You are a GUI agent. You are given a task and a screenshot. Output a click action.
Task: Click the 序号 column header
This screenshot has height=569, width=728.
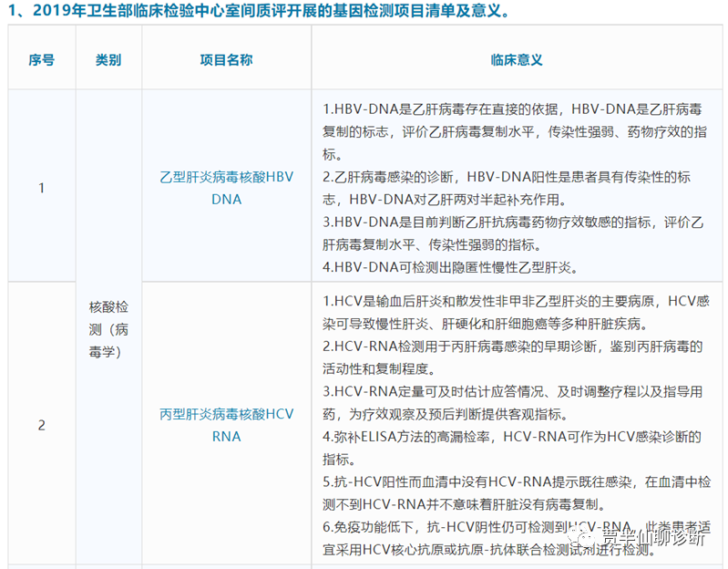click(41, 59)
